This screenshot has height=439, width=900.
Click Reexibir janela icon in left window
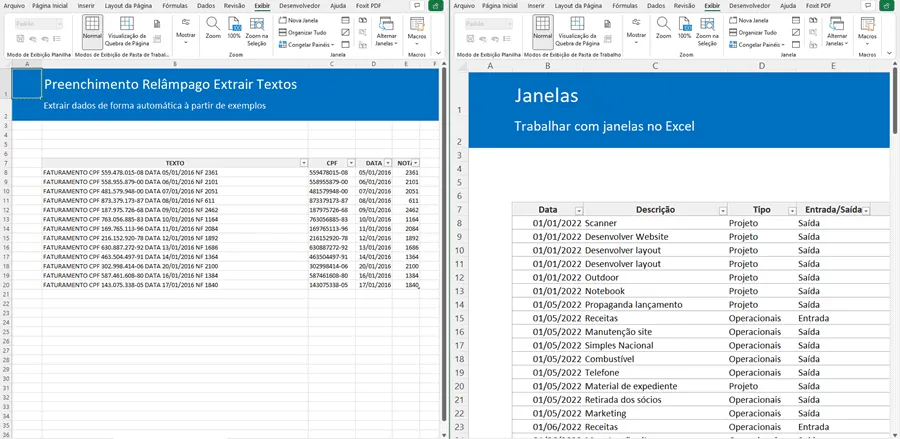[345, 44]
